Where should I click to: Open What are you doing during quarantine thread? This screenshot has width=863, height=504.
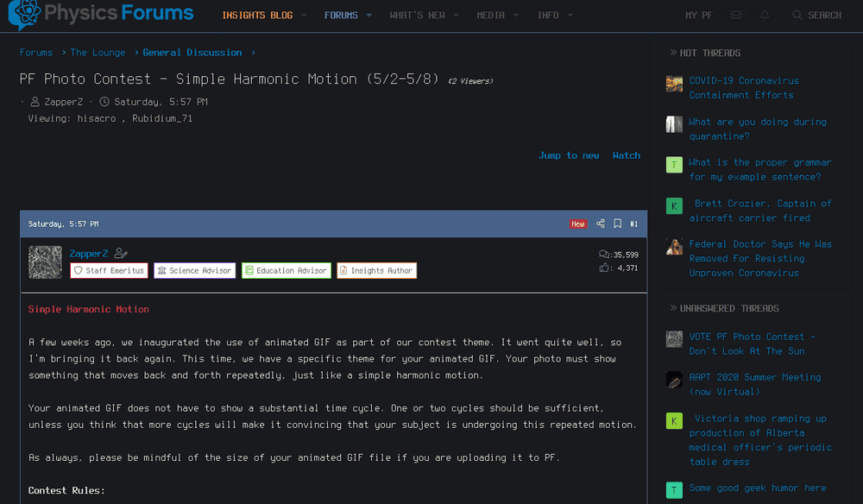(758, 129)
